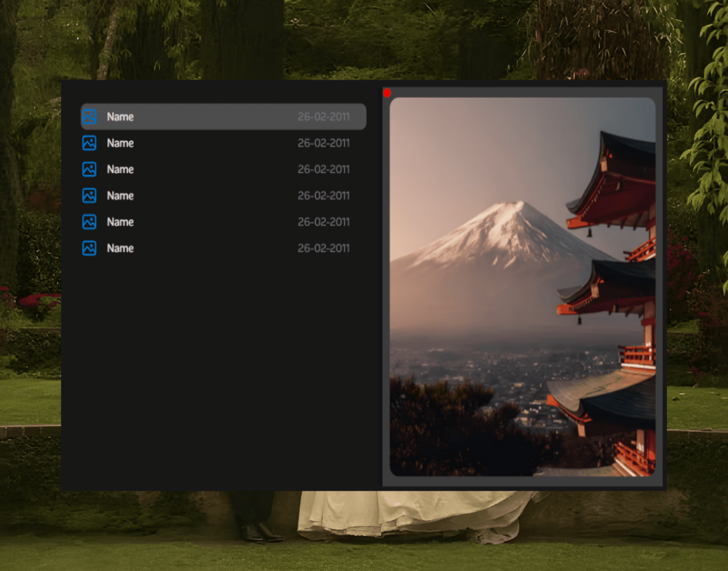
Task: Click the image icon in the highlighted row
Action: (x=89, y=117)
